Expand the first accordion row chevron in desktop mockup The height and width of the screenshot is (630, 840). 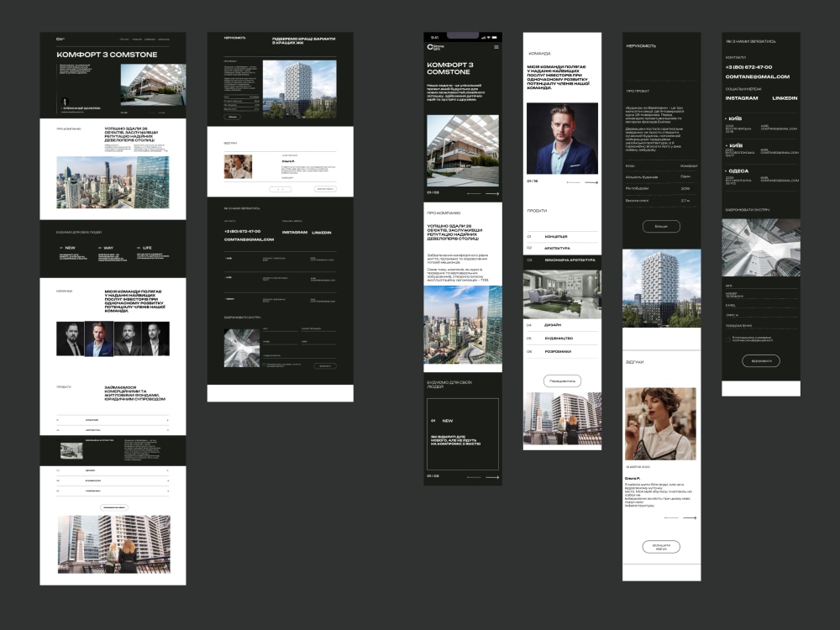[x=168, y=421]
